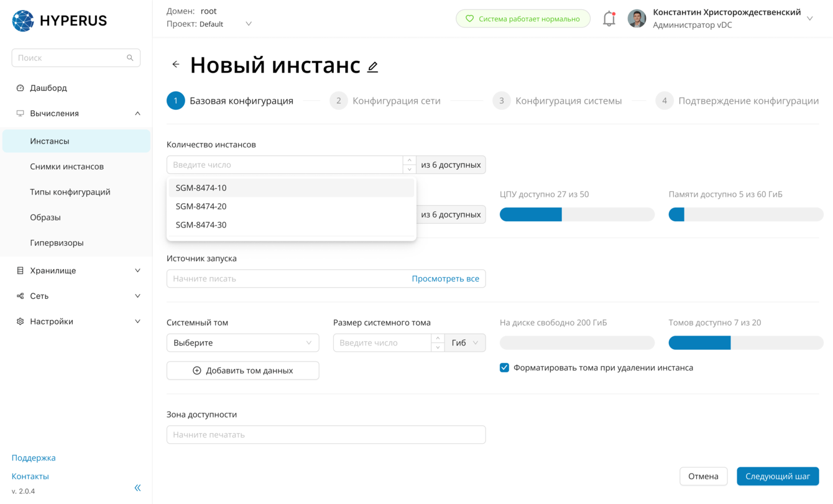
Task: Open Дашборд from the sidebar
Action: [48, 88]
